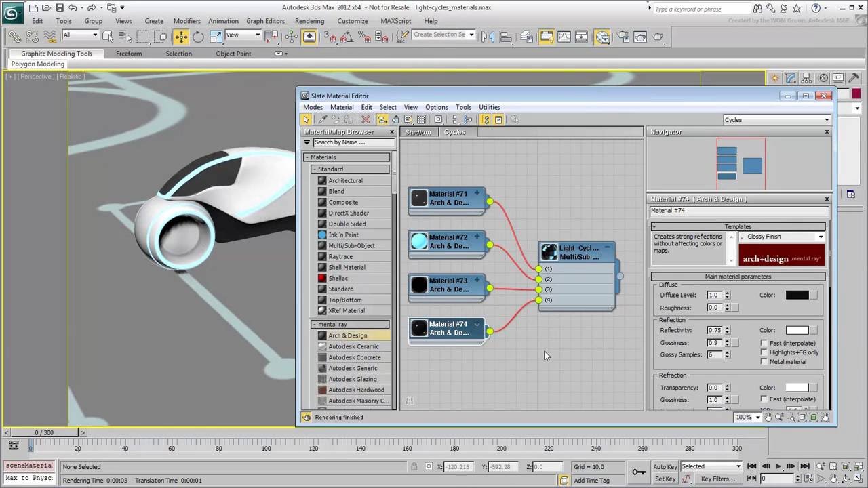Toggle the Material/Map Browser icon

pos(486,119)
